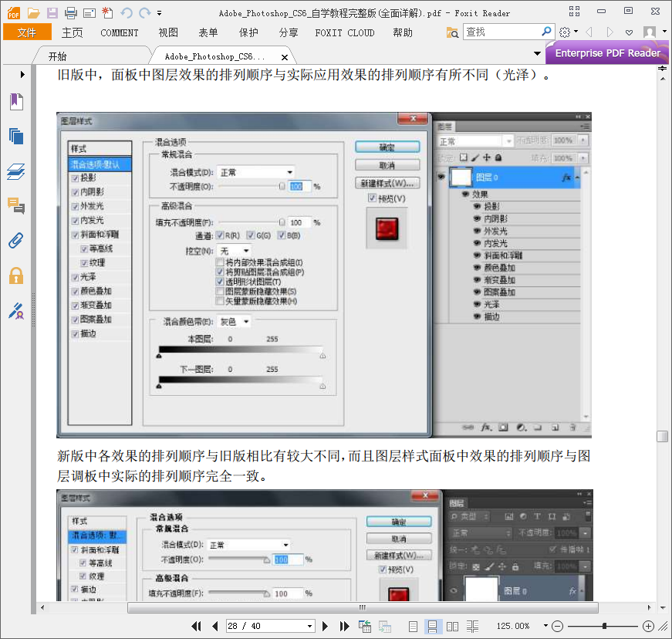Open the page number dropdown
The image size is (672, 639).
(x=309, y=626)
